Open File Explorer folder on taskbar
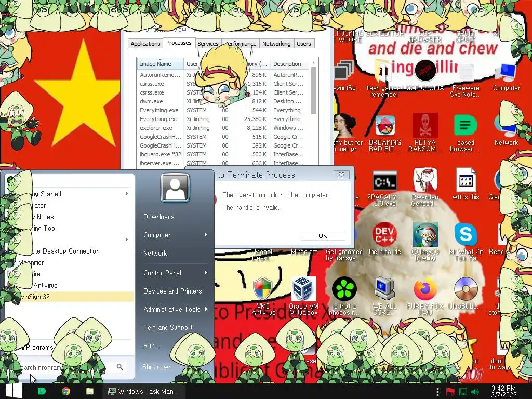532x399 pixels. pos(90,391)
